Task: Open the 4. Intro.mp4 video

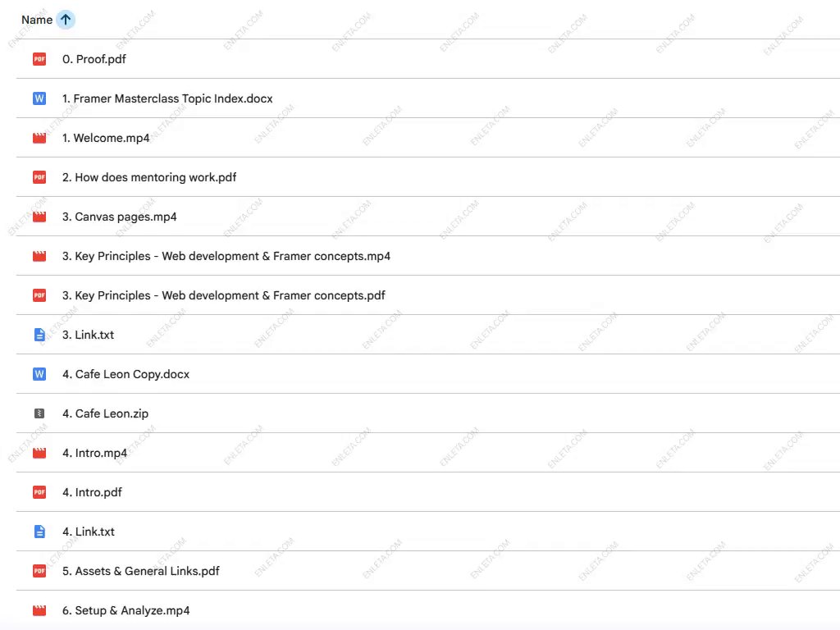Action: click(x=95, y=453)
